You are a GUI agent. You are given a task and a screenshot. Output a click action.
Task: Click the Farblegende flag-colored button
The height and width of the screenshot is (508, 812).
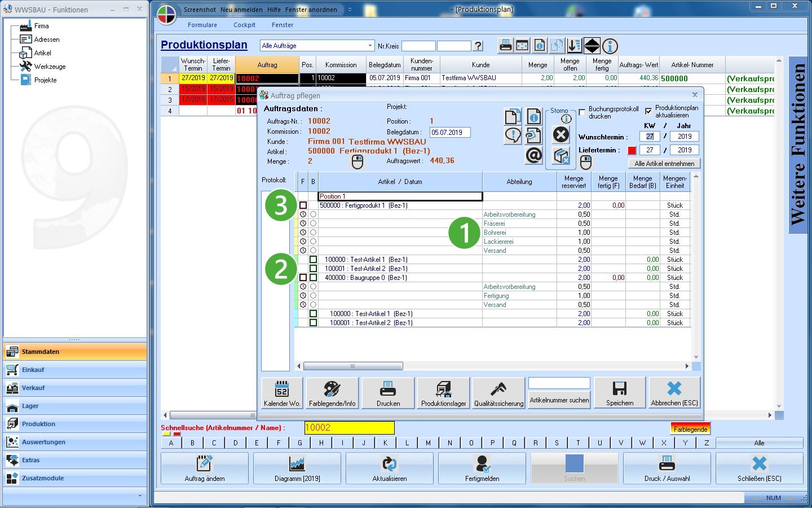coord(690,428)
